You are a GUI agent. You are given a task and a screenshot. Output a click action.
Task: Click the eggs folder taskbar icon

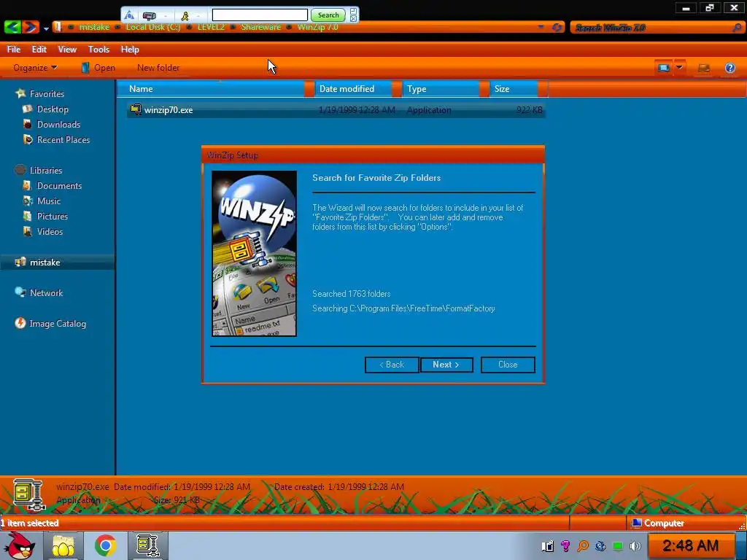pos(63,545)
